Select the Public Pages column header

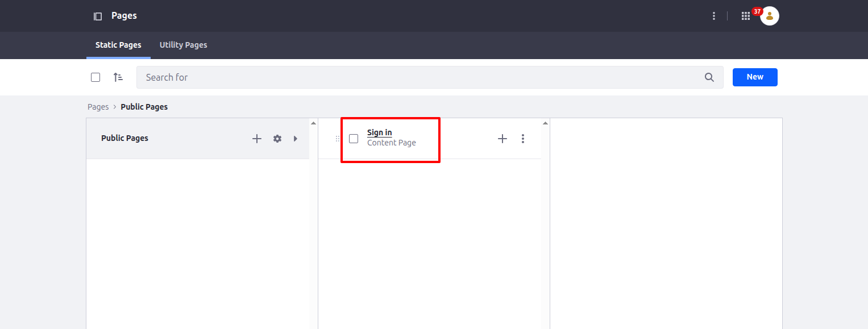tap(198, 139)
